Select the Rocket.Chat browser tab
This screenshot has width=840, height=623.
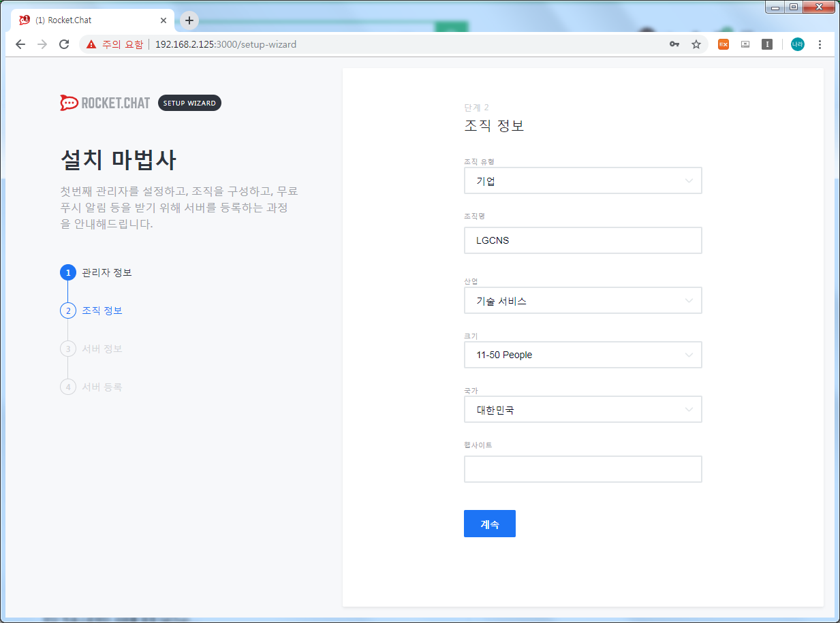pos(93,20)
